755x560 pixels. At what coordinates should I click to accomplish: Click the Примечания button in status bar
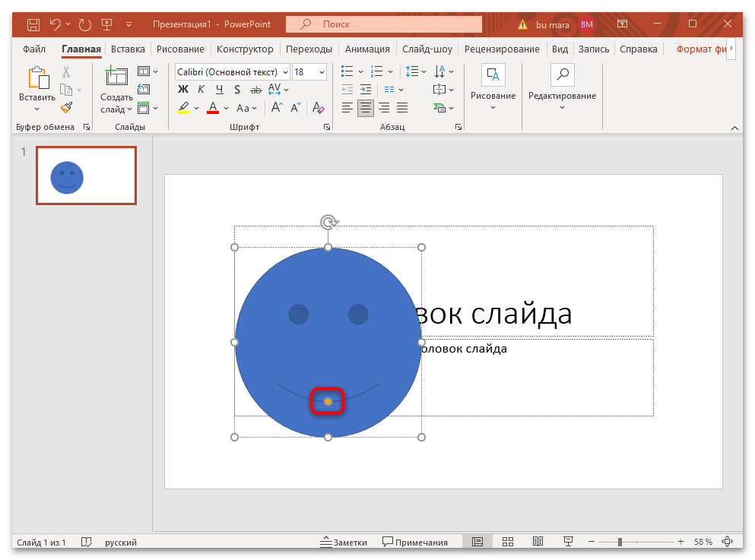click(x=414, y=542)
